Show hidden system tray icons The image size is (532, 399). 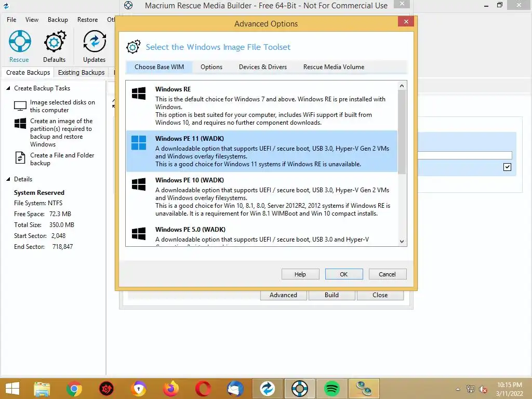[458, 389]
